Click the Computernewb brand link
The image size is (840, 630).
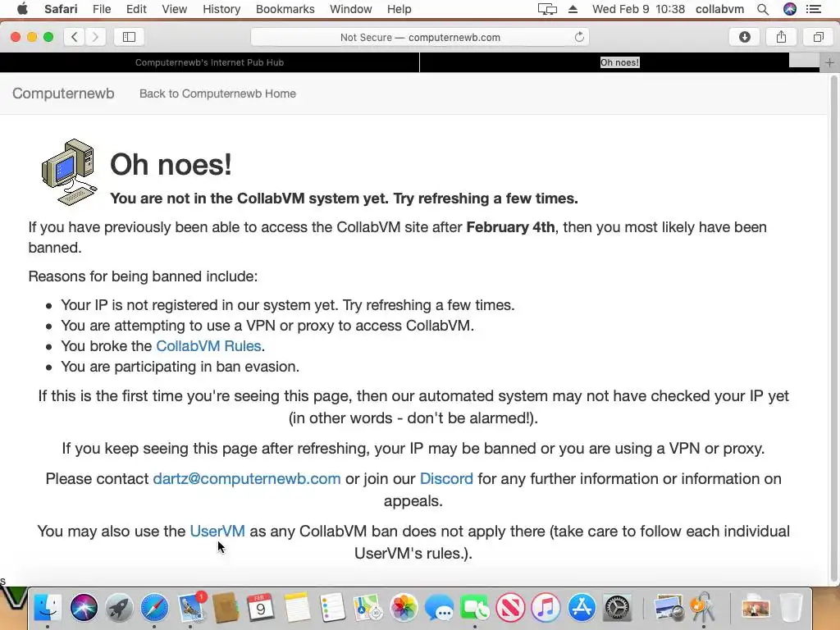(63, 94)
